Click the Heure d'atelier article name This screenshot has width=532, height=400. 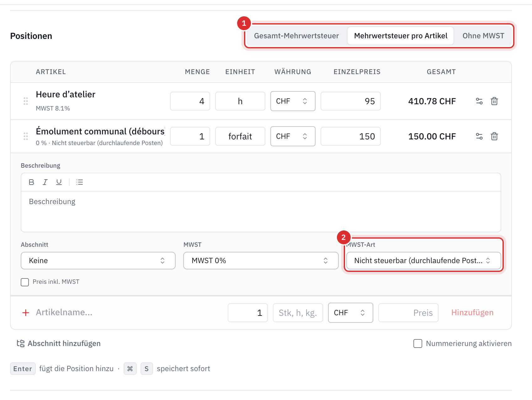(x=66, y=95)
